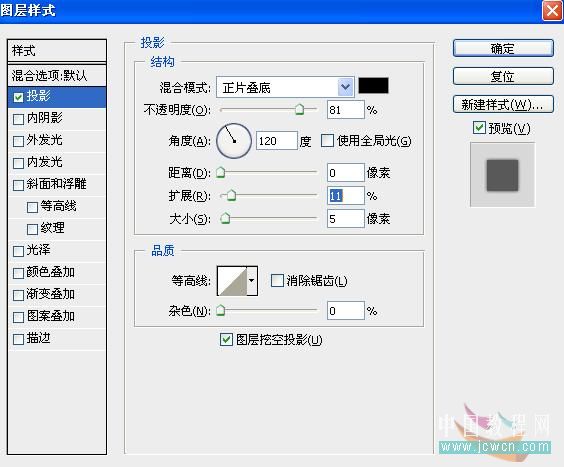Select the 光泽 style entry
The width and height of the screenshot is (564, 467).
point(57,250)
